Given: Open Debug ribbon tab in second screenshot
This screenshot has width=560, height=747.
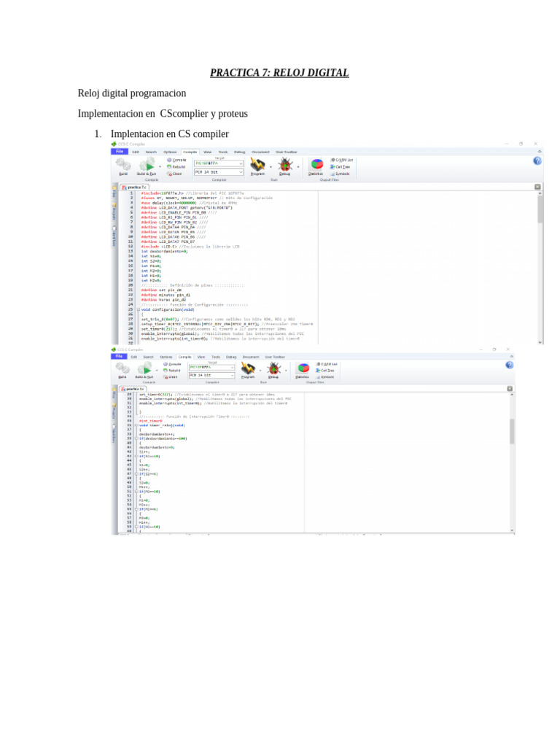Looking at the screenshot, I should (231, 357).
